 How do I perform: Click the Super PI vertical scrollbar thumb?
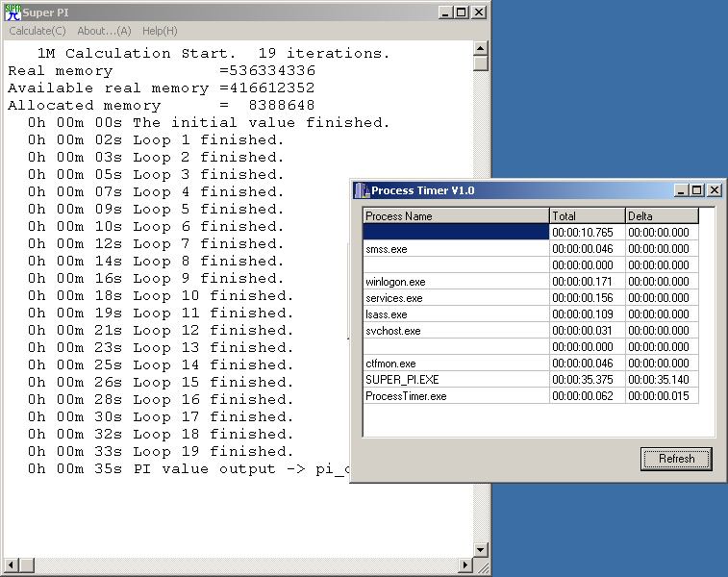pyautogui.click(x=481, y=63)
